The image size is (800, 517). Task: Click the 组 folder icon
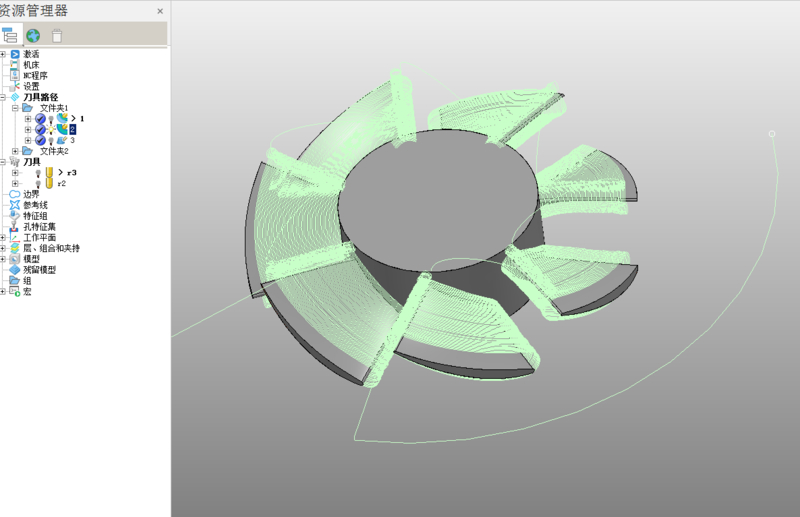(15, 280)
